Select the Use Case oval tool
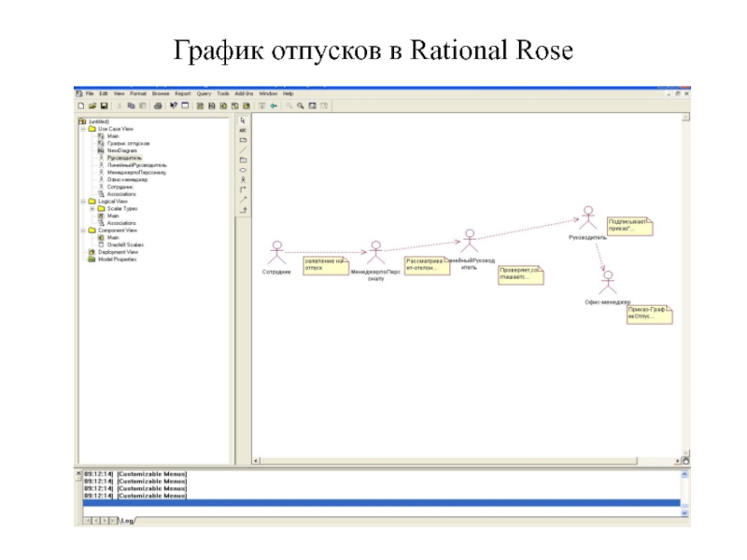The height and width of the screenshot is (560, 747). tap(244, 170)
